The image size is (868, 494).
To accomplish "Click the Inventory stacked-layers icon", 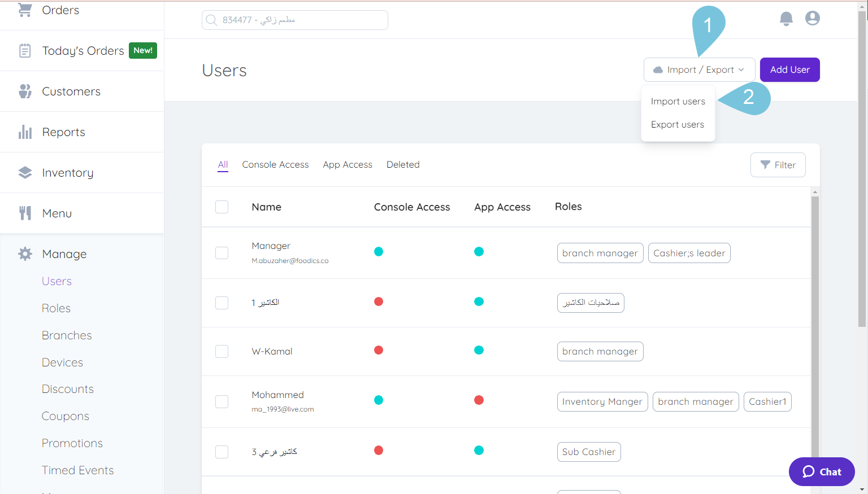I will click(x=25, y=172).
